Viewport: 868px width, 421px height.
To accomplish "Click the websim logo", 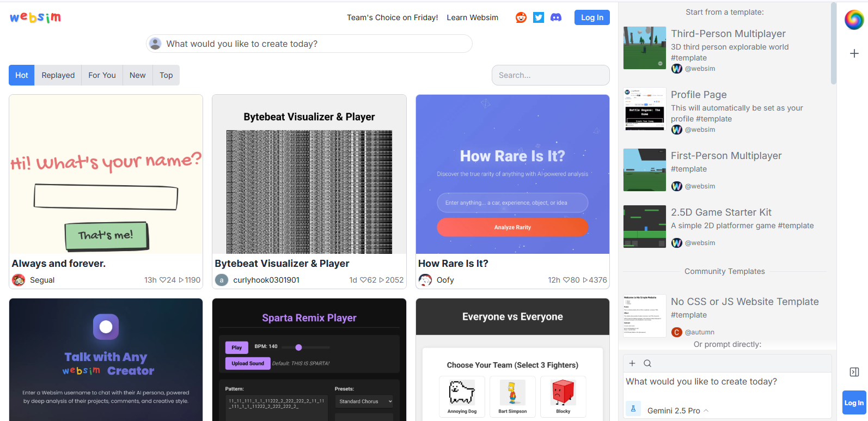I will point(35,17).
